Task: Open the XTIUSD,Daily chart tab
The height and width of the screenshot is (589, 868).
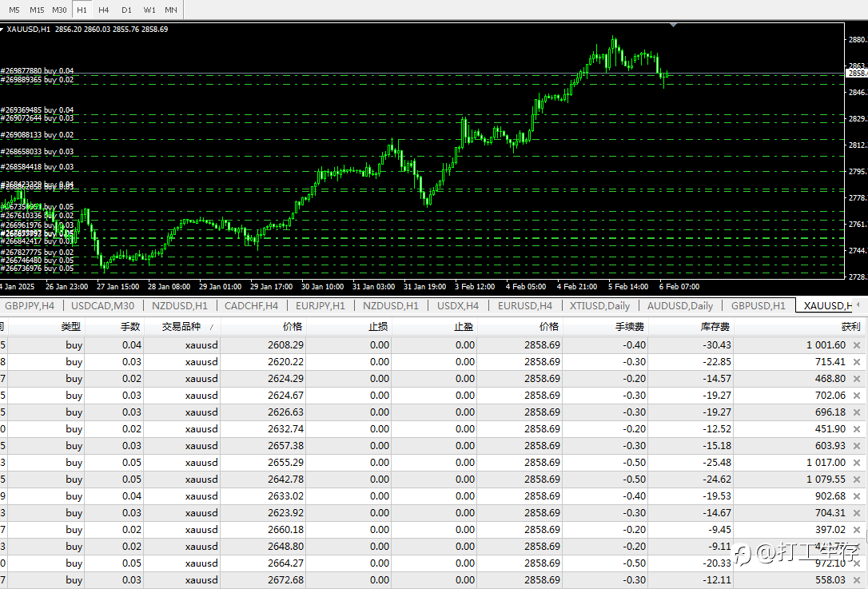Action: 599,305
